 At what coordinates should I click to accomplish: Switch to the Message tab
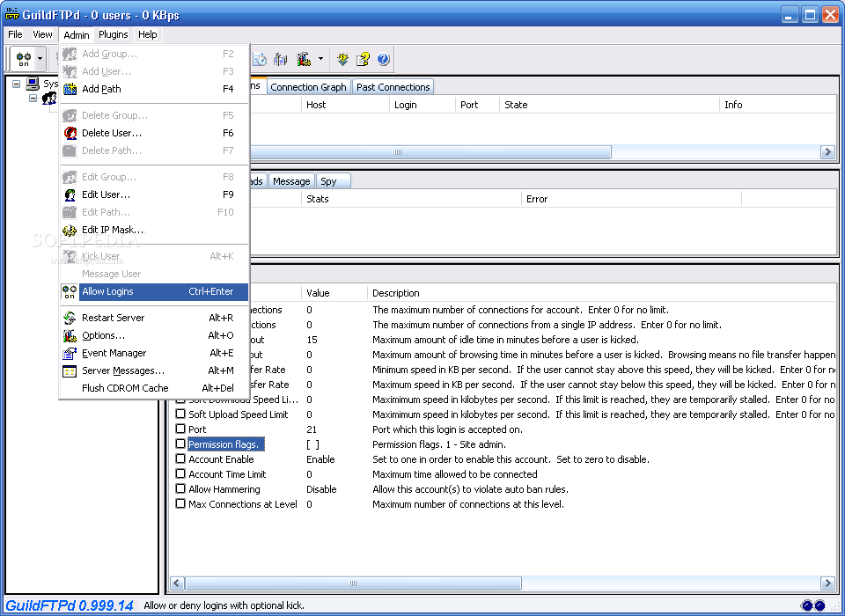291,181
